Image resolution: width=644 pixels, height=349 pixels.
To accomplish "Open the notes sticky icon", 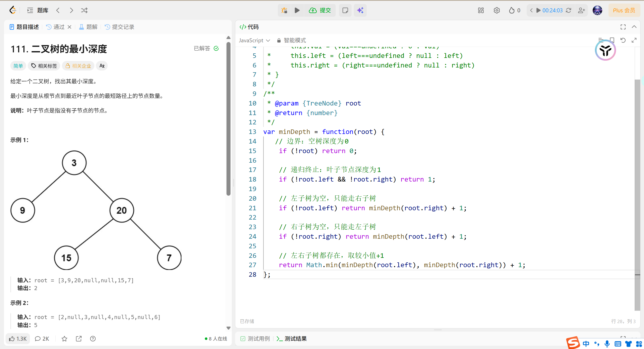I will click(x=345, y=10).
